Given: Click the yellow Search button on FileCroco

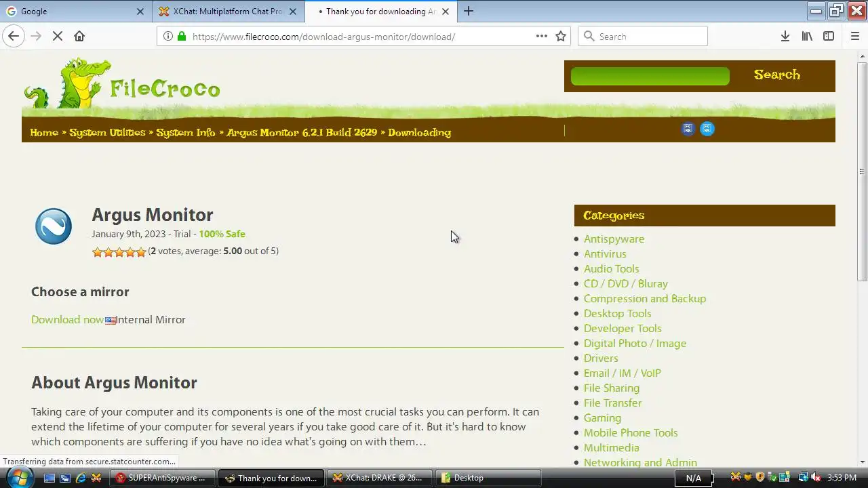Looking at the screenshot, I should 777,75.
